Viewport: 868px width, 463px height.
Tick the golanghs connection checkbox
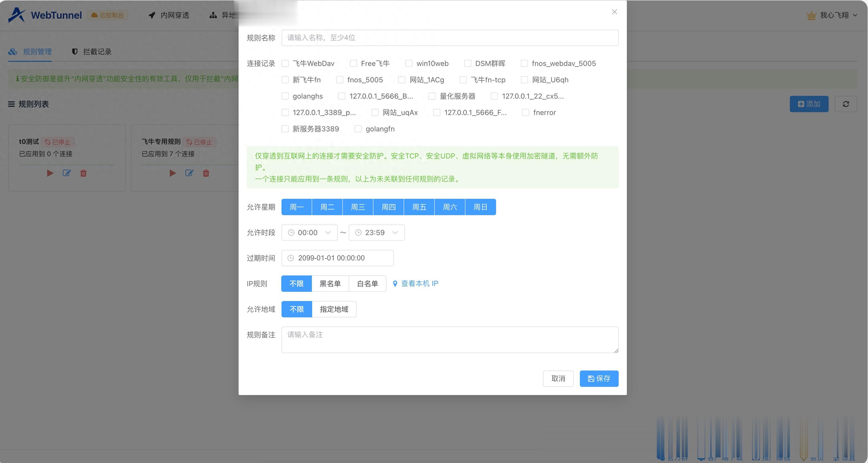[285, 96]
